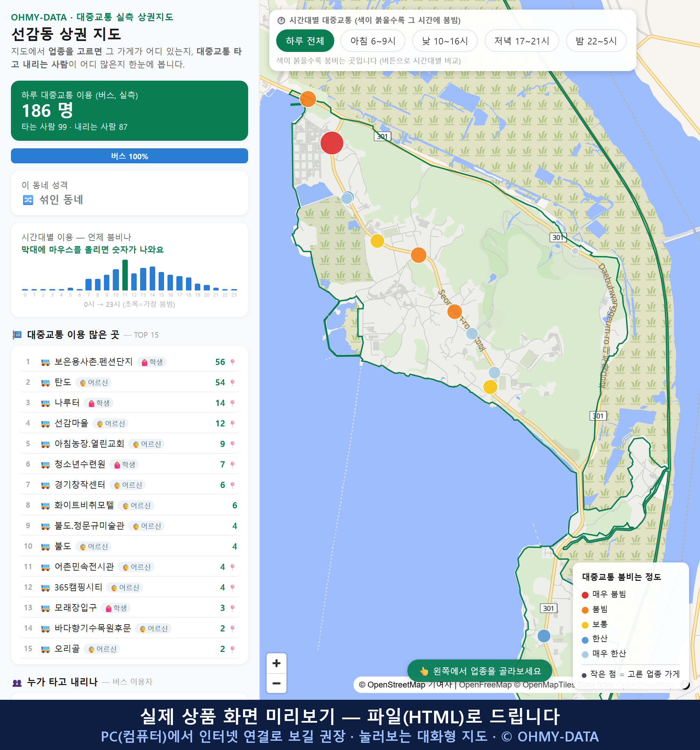Click the light blue marker just below the red marker

(x=347, y=198)
